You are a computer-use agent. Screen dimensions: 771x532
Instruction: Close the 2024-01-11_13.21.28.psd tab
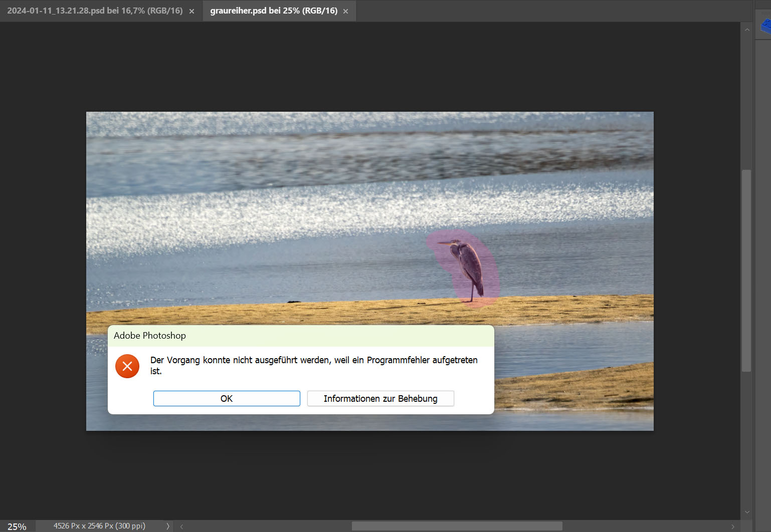[x=192, y=11]
